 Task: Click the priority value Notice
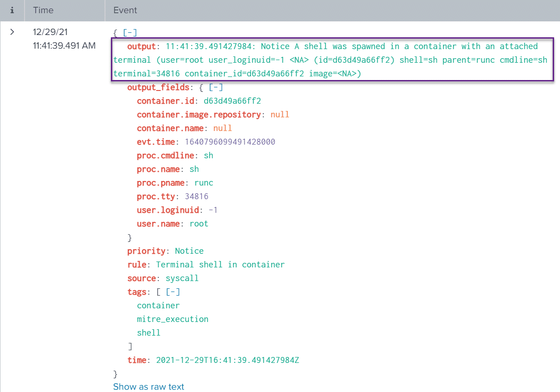(189, 251)
